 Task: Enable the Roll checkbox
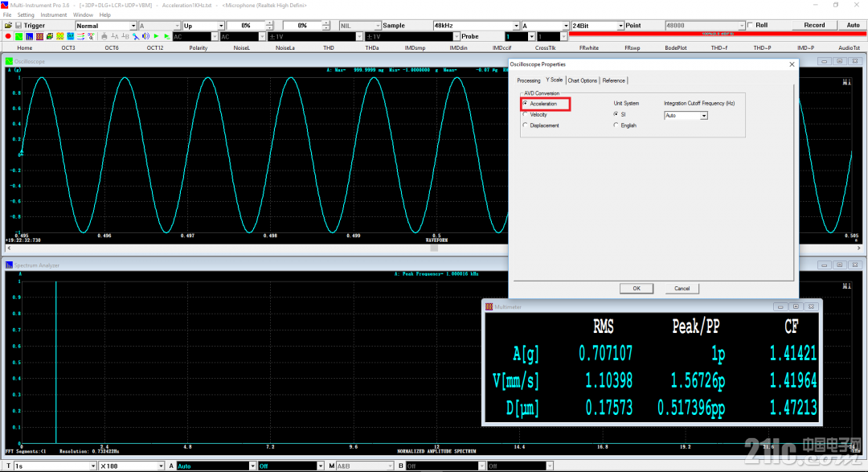750,26
